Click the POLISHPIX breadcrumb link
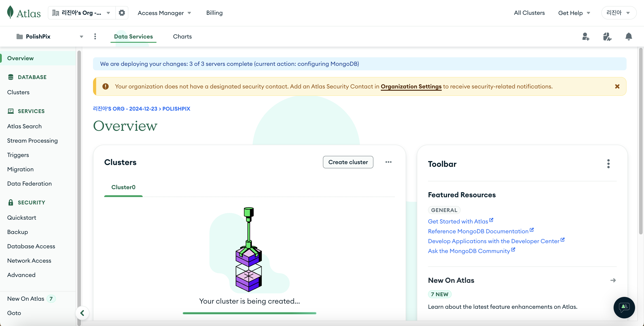The width and height of the screenshot is (644, 326). (x=176, y=109)
